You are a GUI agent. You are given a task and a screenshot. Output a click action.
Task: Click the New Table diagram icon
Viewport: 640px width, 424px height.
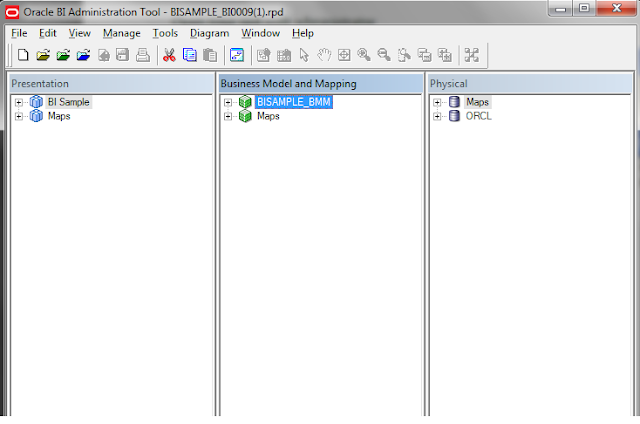pyautogui.click(x=264, y=55)
